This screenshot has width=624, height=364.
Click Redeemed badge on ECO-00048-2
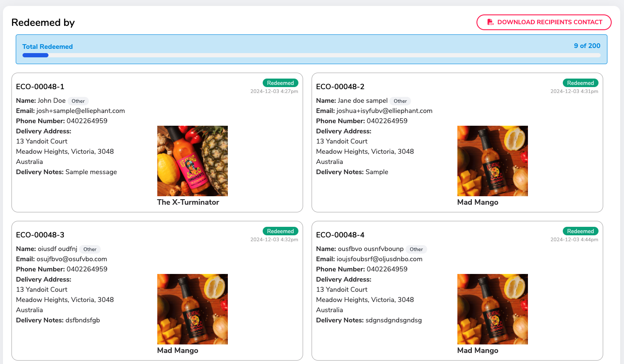point(581,83)
